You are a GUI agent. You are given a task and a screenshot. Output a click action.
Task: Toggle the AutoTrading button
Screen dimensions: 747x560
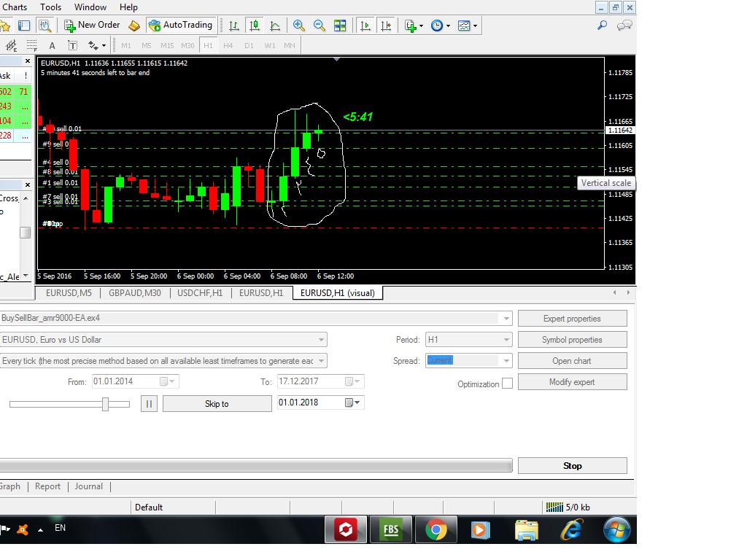pyautogui.click(x=181, y=26)
